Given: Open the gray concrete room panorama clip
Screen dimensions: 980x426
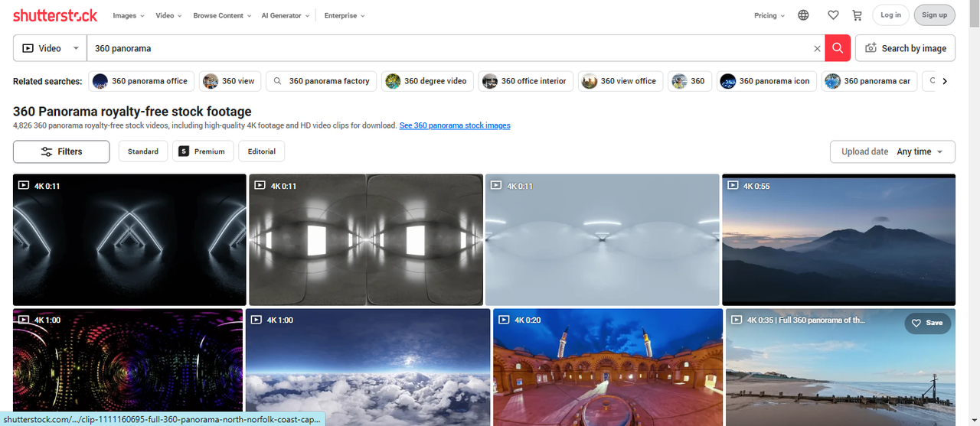Looking at the screenshot, I should pyautogui.click(x=366, y=239).
